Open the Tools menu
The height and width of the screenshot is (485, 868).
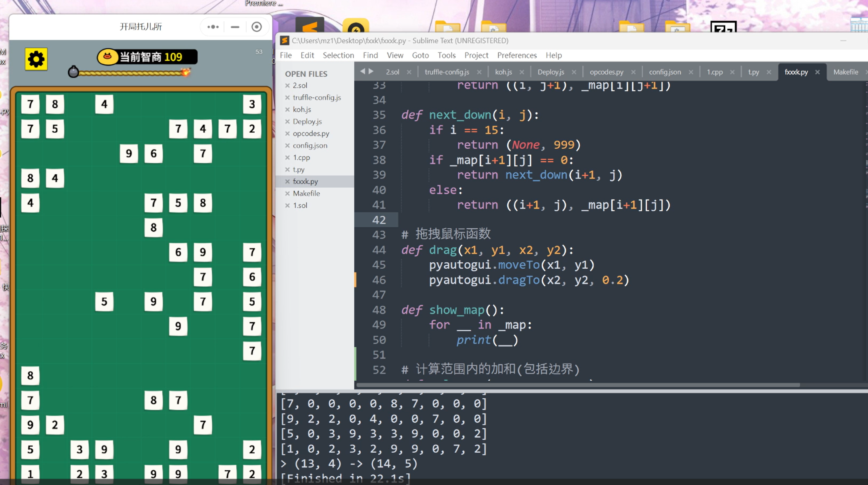[x=447, y=55]
